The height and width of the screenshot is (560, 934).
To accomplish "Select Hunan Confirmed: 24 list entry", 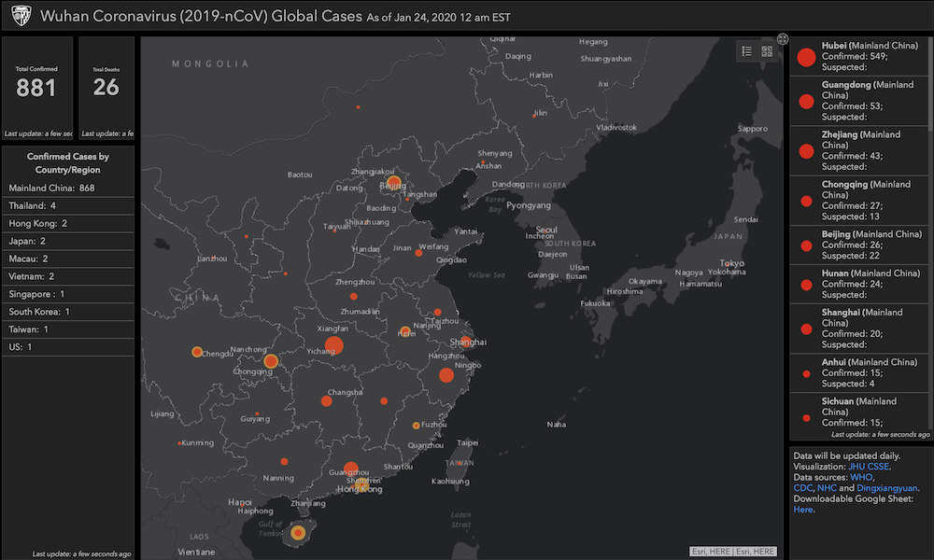I will coord(859,284).
